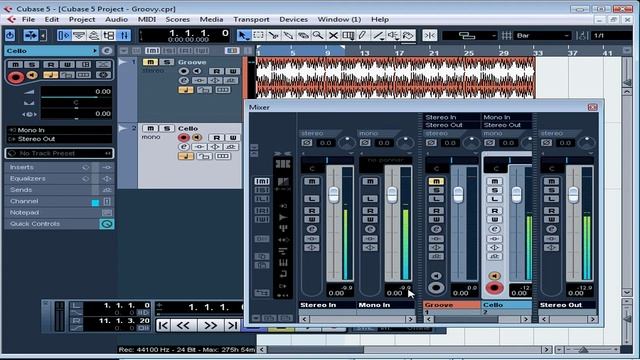Select the Draw pencil tool
Screen dimensions: 640x360
(x=363, y=36)
